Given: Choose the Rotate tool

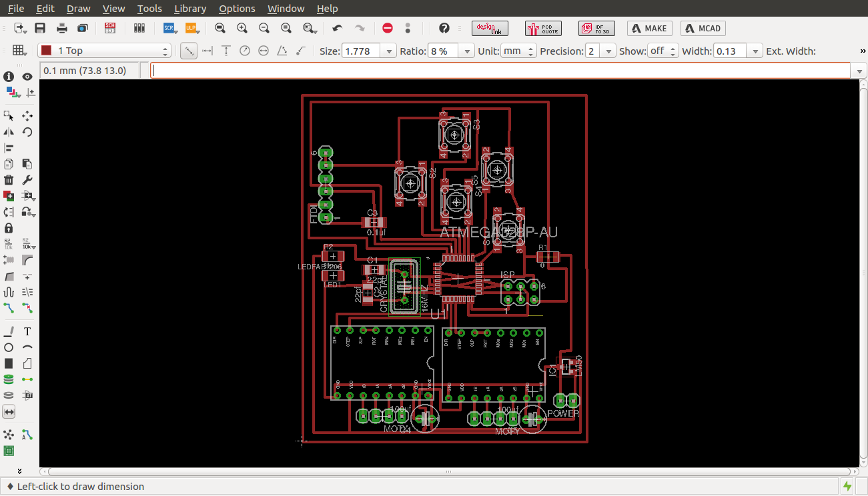Looking at the screenshot, I should click(27, 132).
